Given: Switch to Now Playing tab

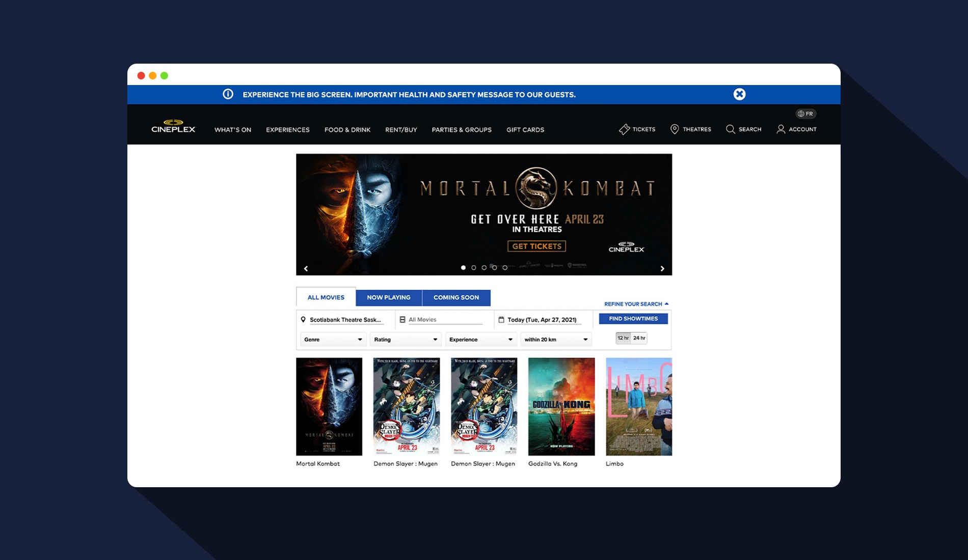Looking at the screenshot, I should coord(389,297).
